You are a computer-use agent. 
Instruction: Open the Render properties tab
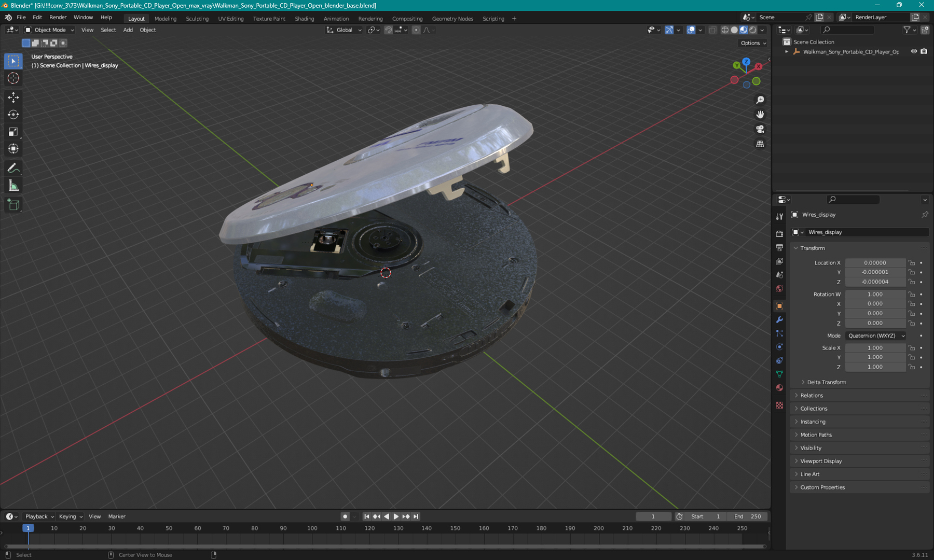tap(779, 234)
